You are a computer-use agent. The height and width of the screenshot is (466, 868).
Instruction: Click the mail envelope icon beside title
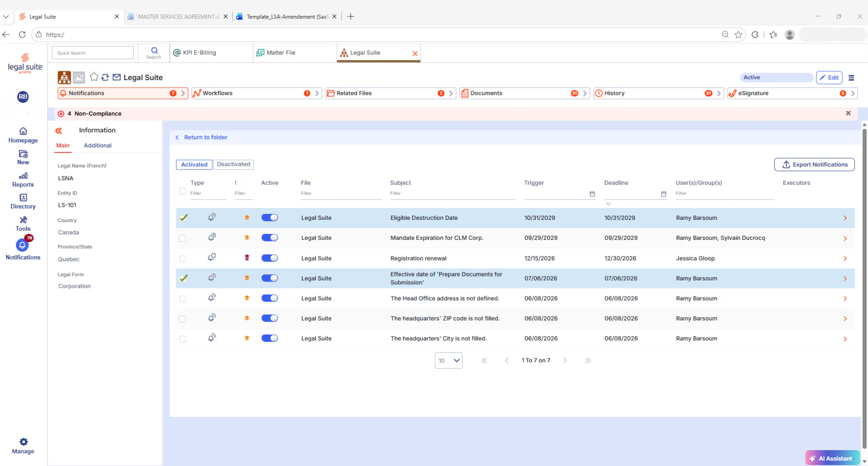(x=117, y=77)
